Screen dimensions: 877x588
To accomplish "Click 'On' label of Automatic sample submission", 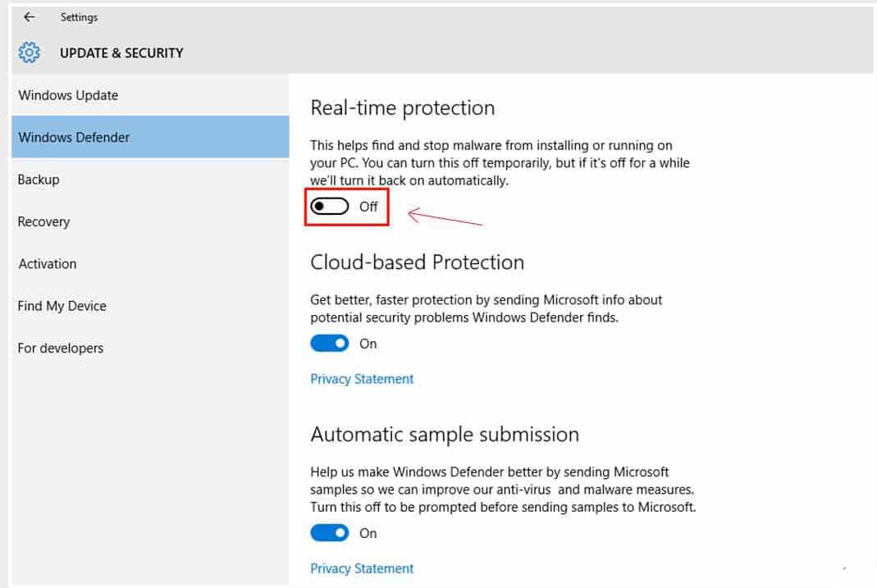I will [368, 533].
